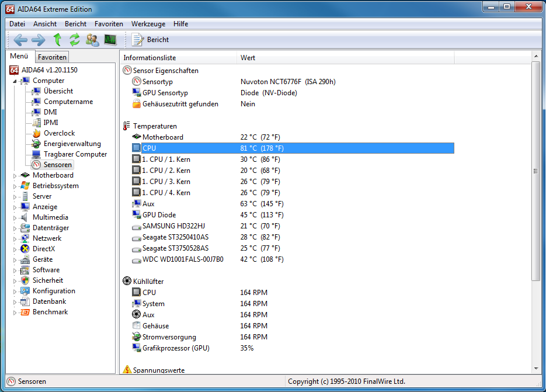Open the Datei menu
546x392 pixels.
click(x=17, y=24)
